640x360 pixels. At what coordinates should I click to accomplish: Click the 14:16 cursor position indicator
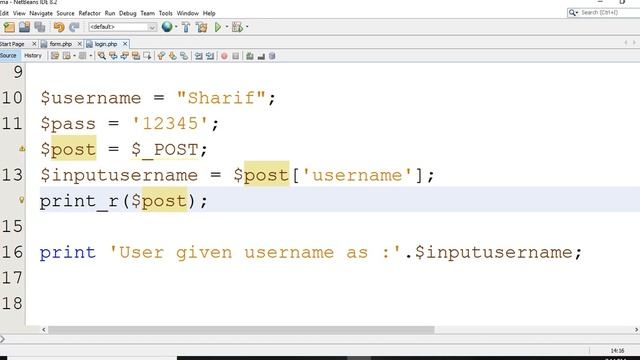(x=617, y=351)
